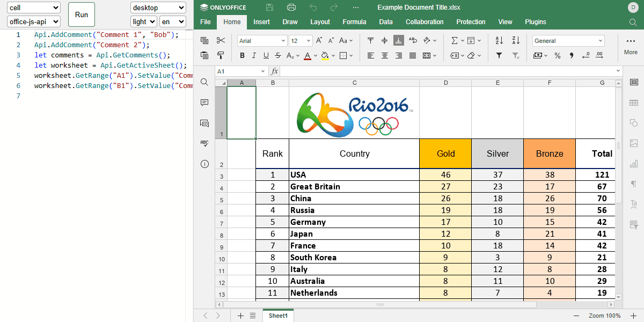Switch to the Collaboration tab
Viewport: 644px width, 322px height.
pos(425,22)
